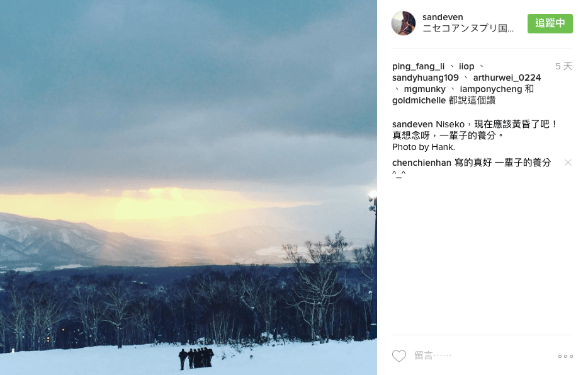The height and width of the screenshot is (375, 588).
Task: Open mgmunky's profile link
Action: click(x=424, y=89)
